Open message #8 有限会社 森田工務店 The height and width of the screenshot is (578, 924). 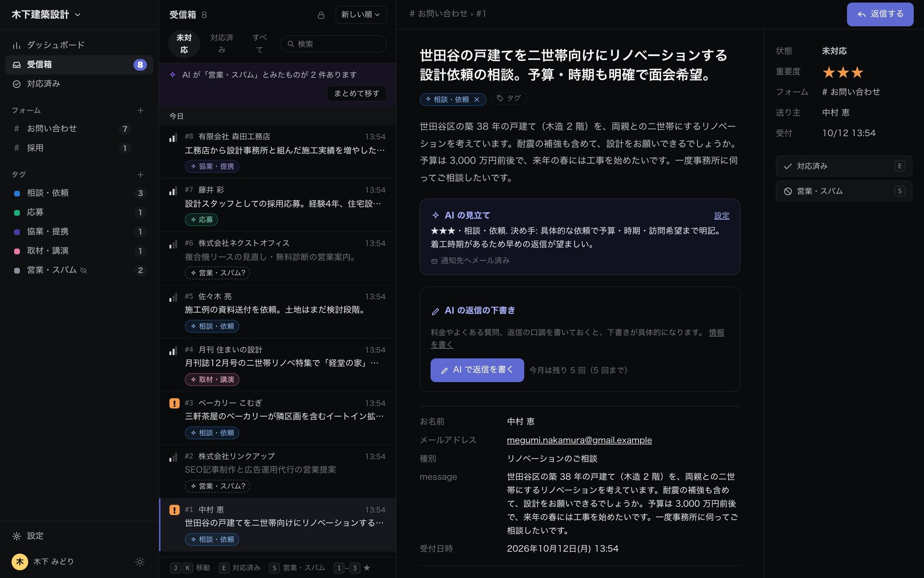(x=278, y=152)
